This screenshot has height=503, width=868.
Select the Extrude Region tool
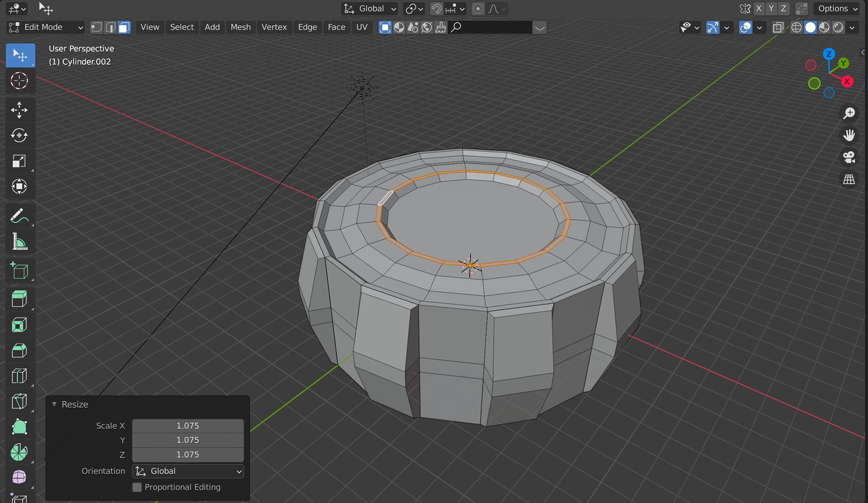tap(19, 299)
